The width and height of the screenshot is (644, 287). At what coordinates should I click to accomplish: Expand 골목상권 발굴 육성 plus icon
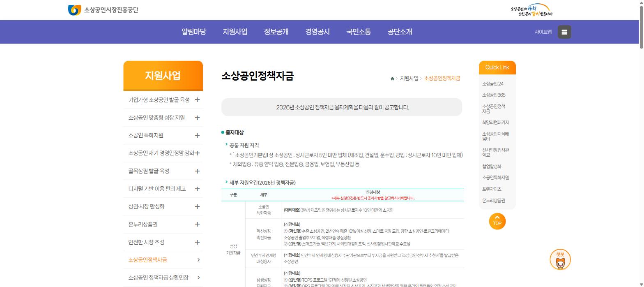point(197,171)
